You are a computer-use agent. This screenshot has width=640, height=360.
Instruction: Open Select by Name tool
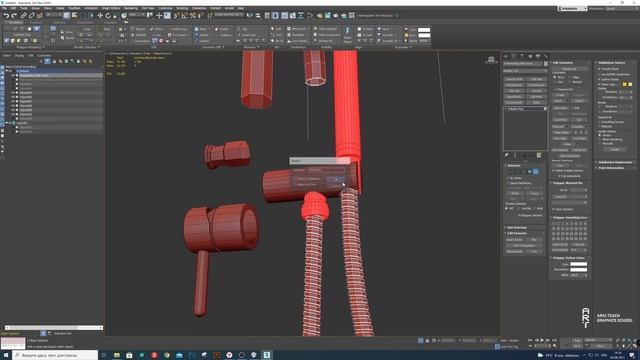tap(75, 16)
